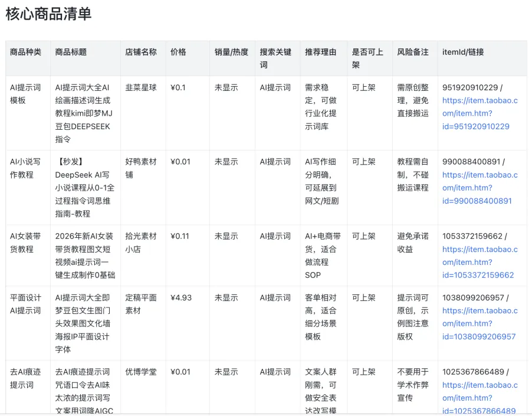Click the shop name 拾光素材小店

click(141, 243)
